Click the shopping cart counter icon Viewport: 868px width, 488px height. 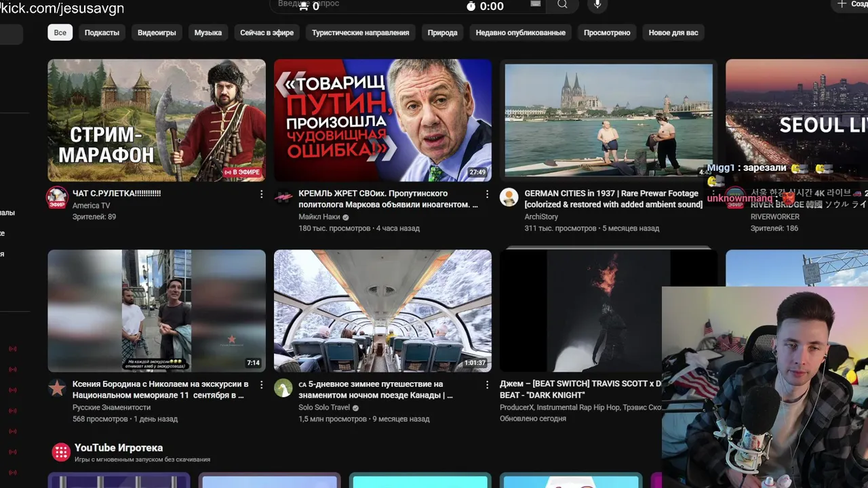302,6
